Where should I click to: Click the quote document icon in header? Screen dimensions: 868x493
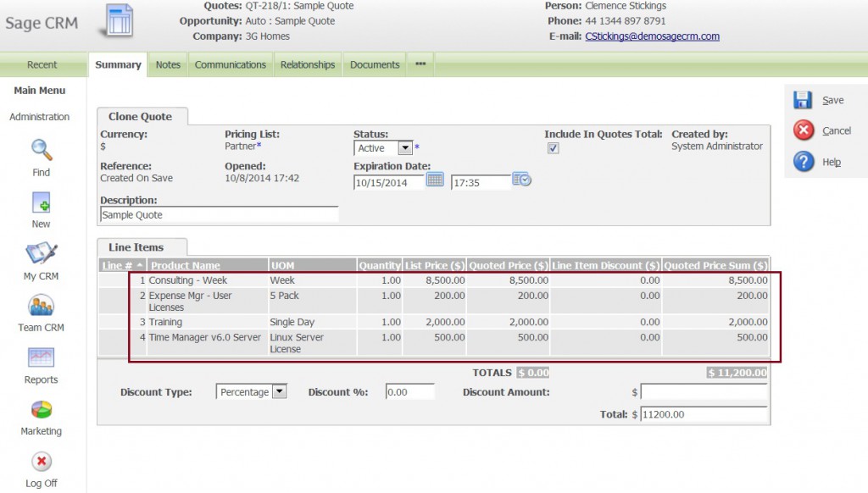[118, 21]
